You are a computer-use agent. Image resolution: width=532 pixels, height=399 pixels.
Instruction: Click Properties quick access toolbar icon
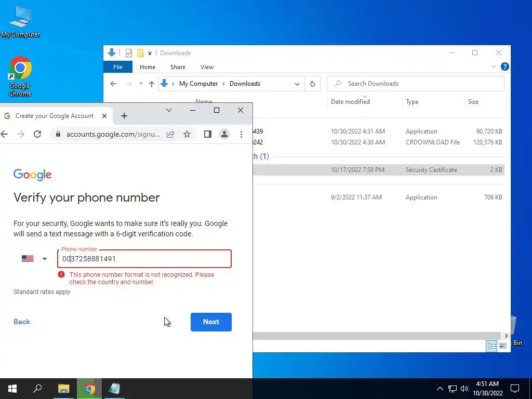point(129,53)
